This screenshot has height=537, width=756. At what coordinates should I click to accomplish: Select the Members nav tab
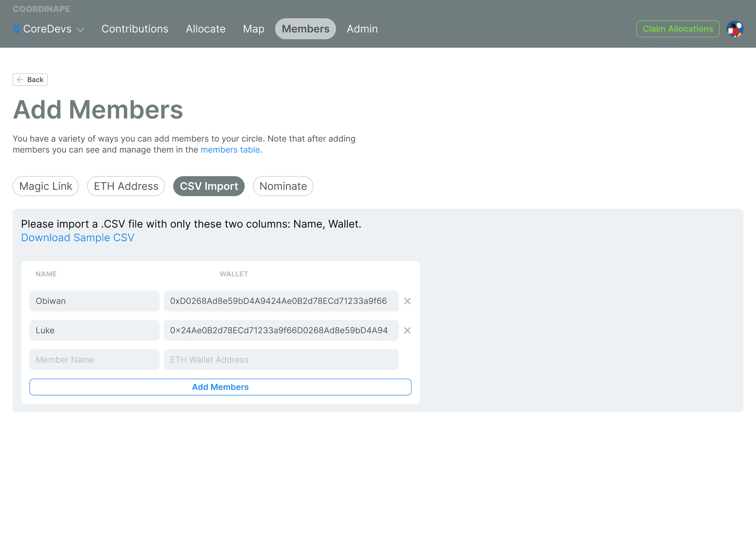click(305, 29)
